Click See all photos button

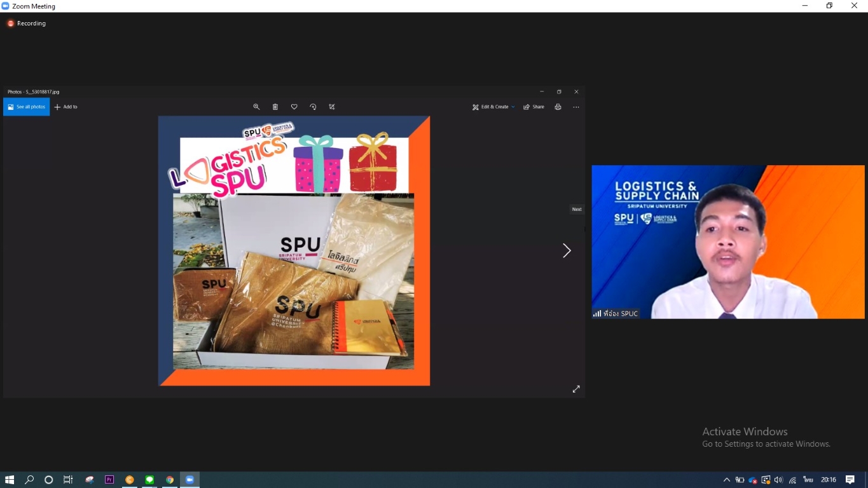click(x=26, y=107)
